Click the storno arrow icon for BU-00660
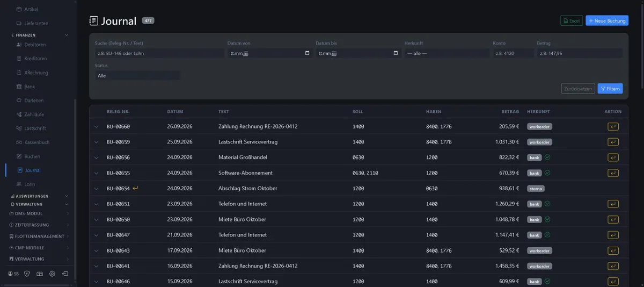Image resolution: width=644 pixels, height=287 pixels. (612, 127)
